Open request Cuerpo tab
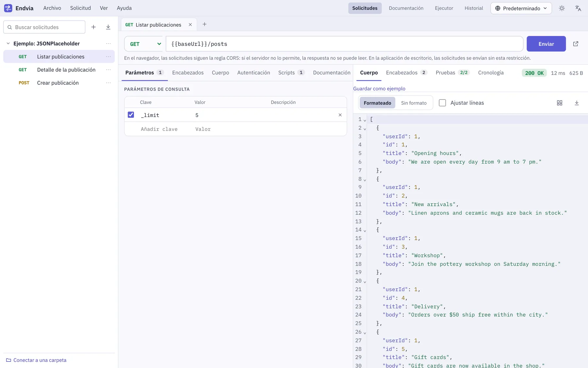Screen dimensions: 588x368 tap(220, 73)
